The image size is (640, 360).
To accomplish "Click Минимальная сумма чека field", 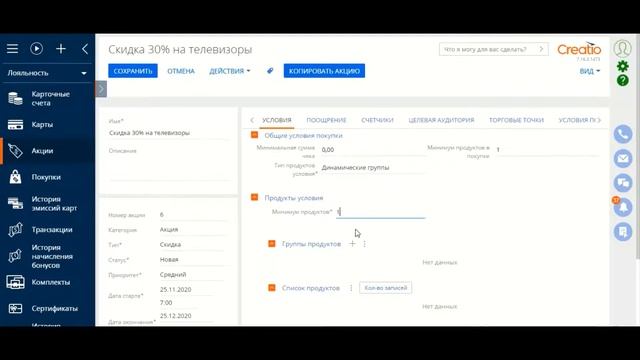I will [x=373, y=150].
